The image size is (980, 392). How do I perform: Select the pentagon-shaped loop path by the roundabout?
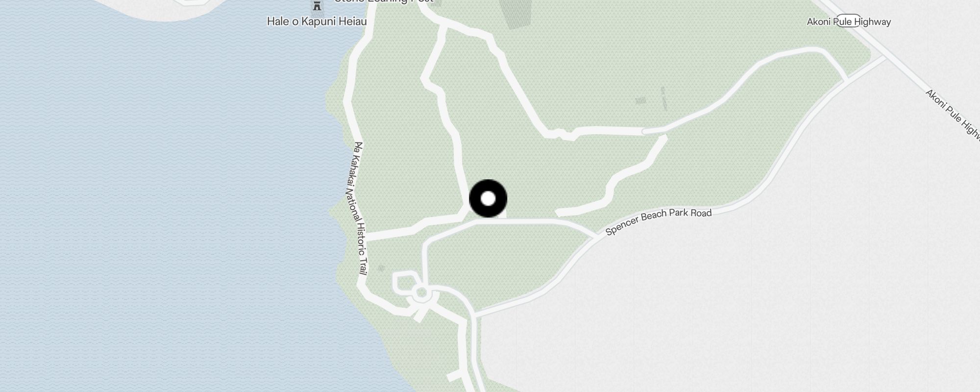point(405,283)
